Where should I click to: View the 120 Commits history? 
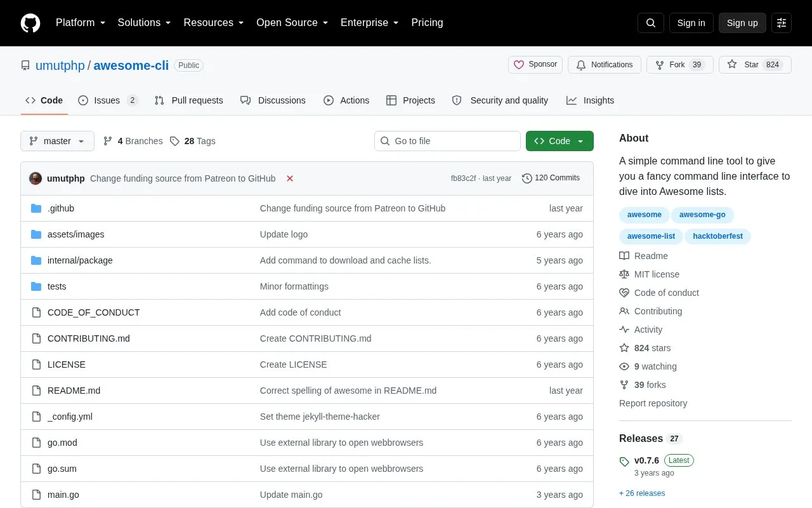tap(551, 178)
